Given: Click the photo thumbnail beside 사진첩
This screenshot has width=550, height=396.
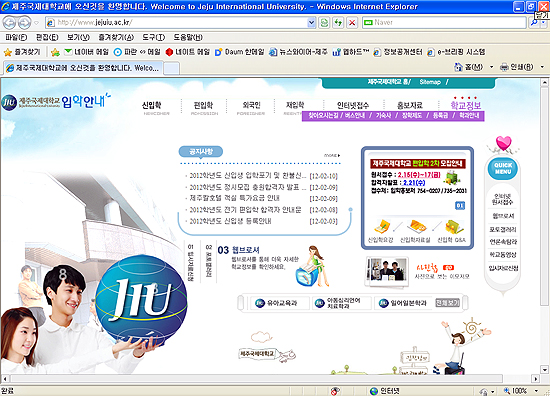Looking at the screenshot, I should coord(387,272).
